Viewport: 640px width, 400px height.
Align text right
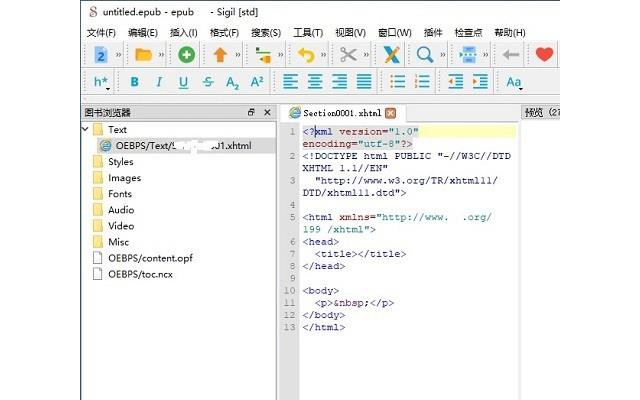coord(339,82)
